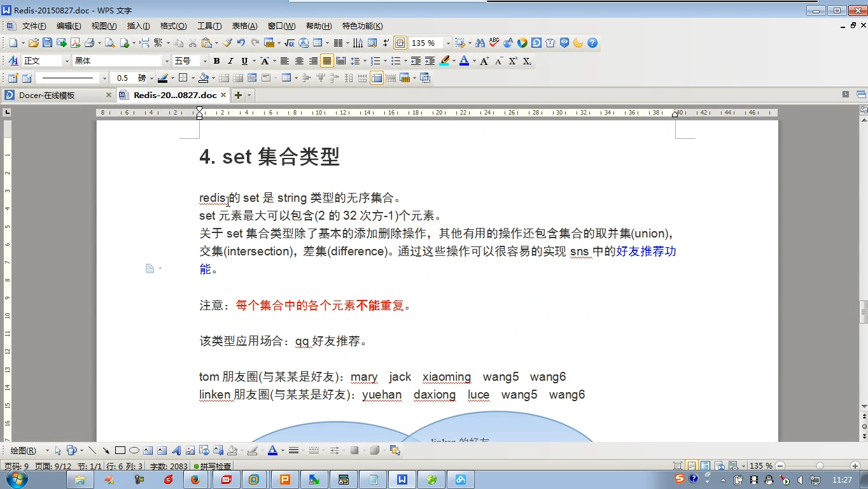868x489 pixels.
Task: Toggle bold formatting
Action: tap(216, 61)
